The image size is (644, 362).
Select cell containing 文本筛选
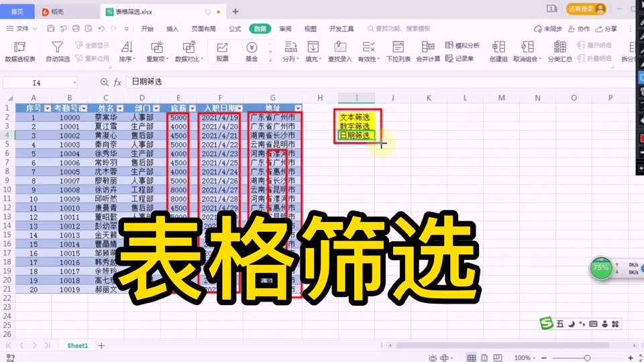356,117
